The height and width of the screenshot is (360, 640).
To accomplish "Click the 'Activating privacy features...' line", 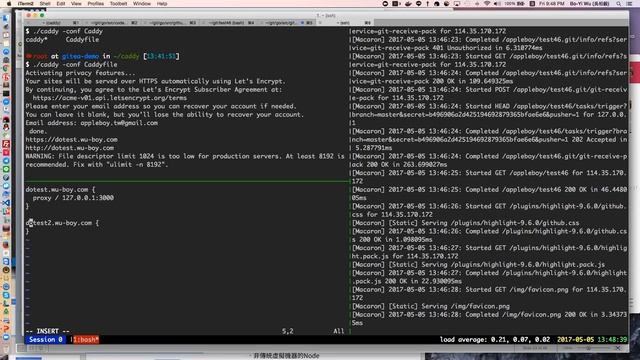I will (x=80, y=73).
